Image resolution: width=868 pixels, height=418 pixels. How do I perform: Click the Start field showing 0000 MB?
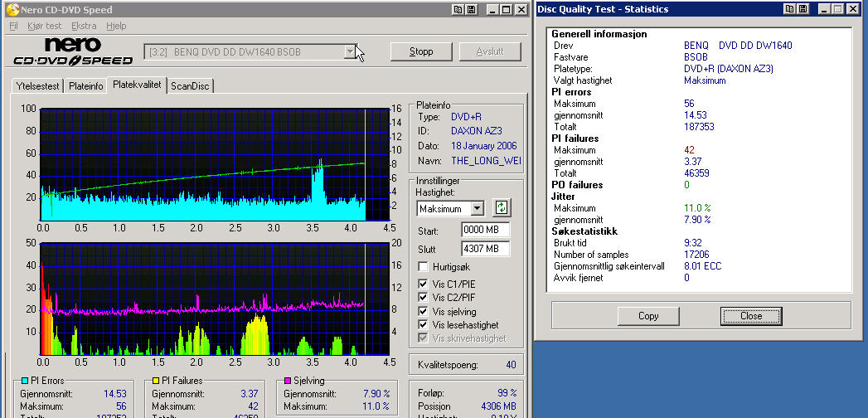(x=486, y=230)
